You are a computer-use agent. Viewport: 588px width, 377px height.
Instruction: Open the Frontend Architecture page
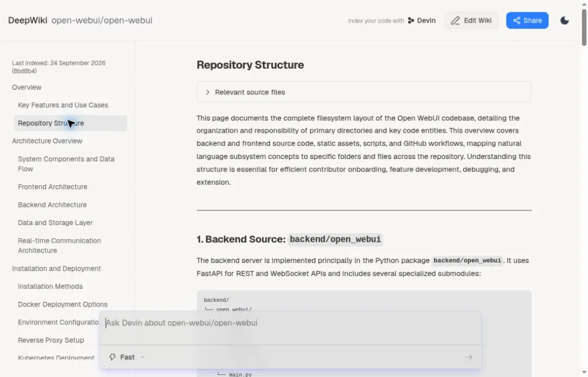click(52, 187)
